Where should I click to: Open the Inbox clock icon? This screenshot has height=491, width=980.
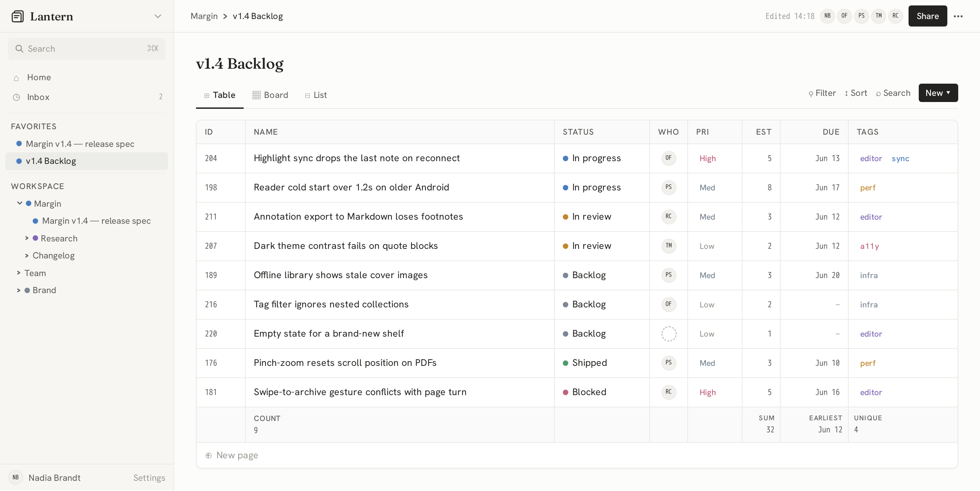coord(16,97)
